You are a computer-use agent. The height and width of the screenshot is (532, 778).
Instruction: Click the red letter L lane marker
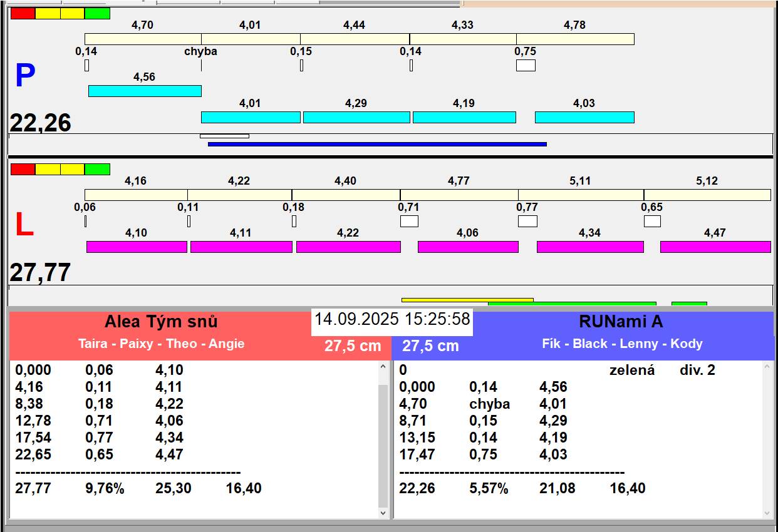pos(24,225)
